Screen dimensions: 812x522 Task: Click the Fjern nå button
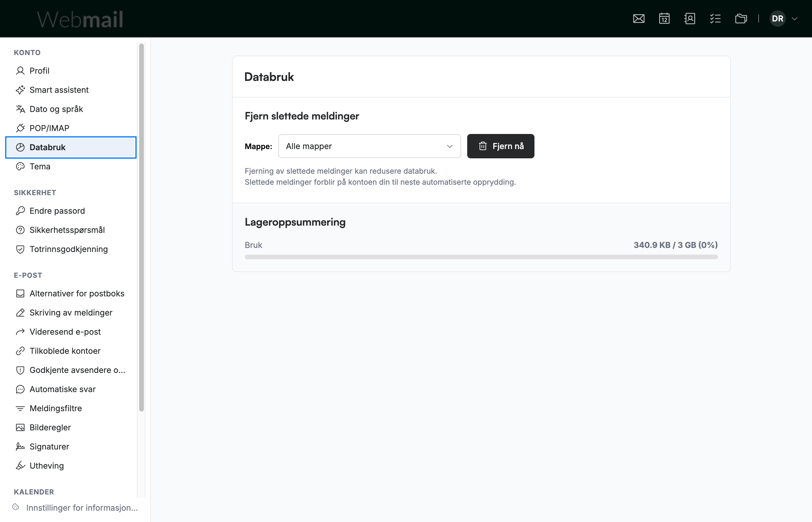coord(501,146)
